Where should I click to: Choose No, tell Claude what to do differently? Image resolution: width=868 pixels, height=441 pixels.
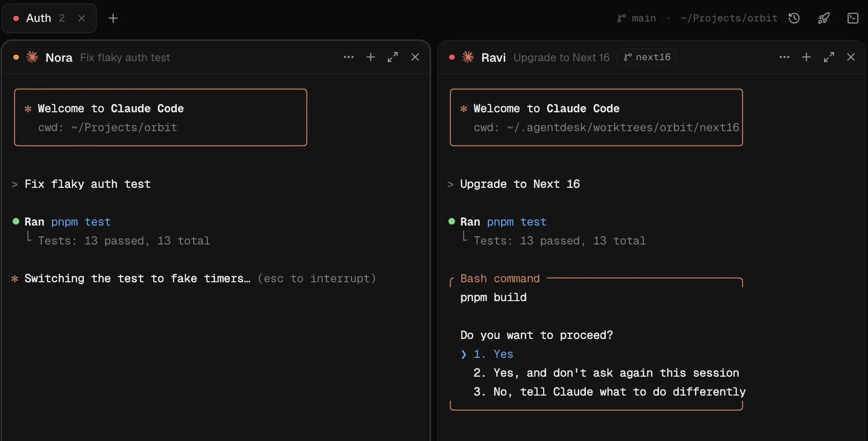point(609,392)
